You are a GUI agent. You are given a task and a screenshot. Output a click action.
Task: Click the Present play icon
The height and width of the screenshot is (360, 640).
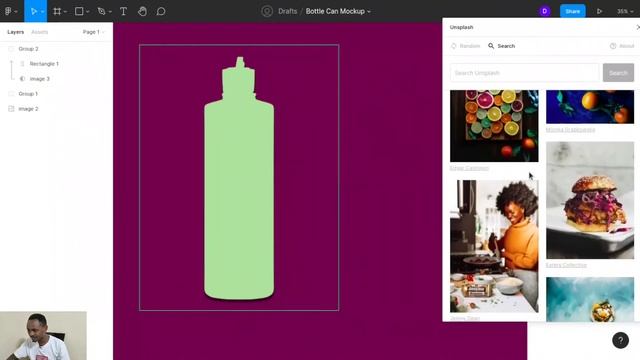click(599, 11)
